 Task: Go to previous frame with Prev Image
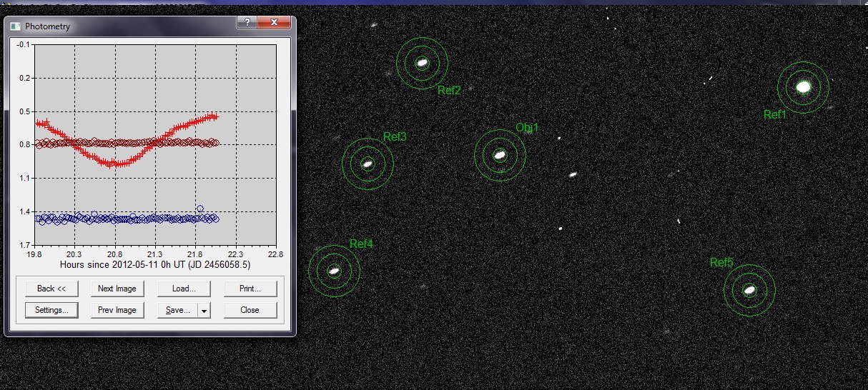117,310
